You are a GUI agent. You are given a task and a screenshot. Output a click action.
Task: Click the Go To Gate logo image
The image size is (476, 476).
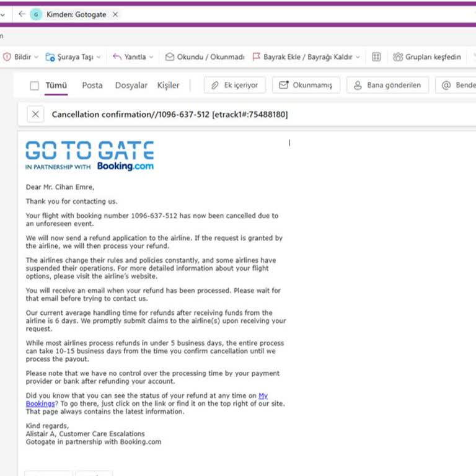[x=89, y=150]
